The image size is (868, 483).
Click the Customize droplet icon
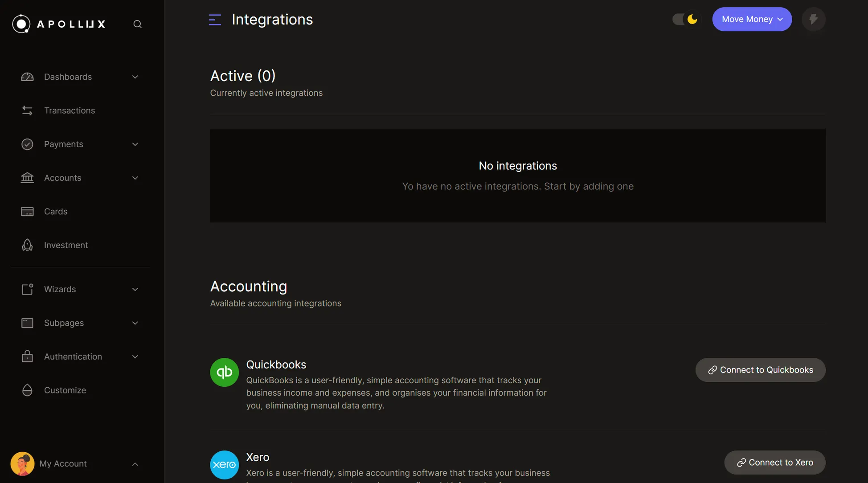coord(27,390)
